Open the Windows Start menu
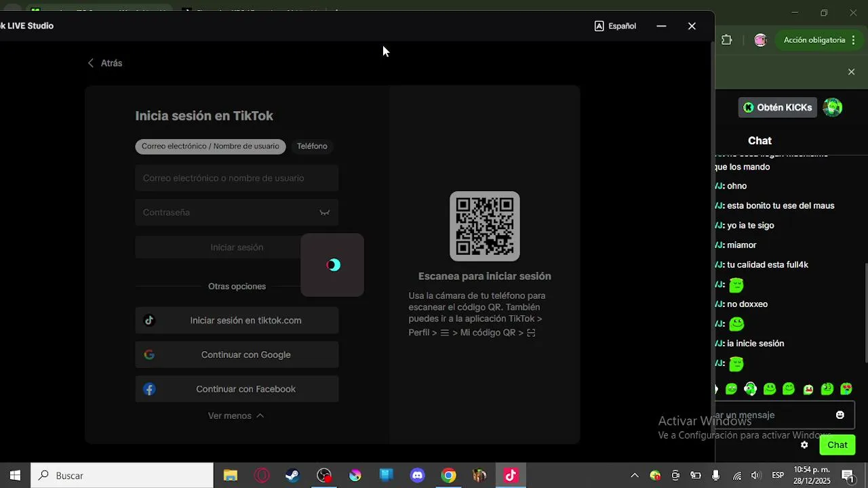The height and width of the screenshot is (488, 868). click(15, 476)
